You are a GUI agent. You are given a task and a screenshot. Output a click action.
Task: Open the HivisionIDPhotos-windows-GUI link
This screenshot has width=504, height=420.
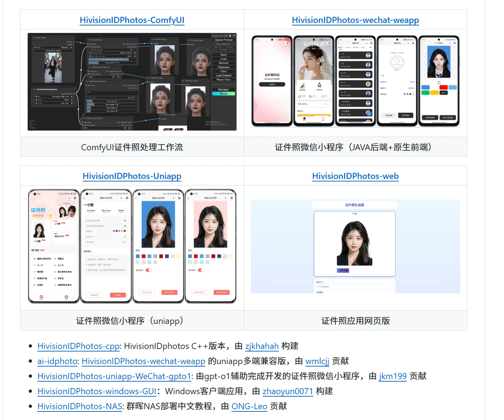click(x=97, y=391)
